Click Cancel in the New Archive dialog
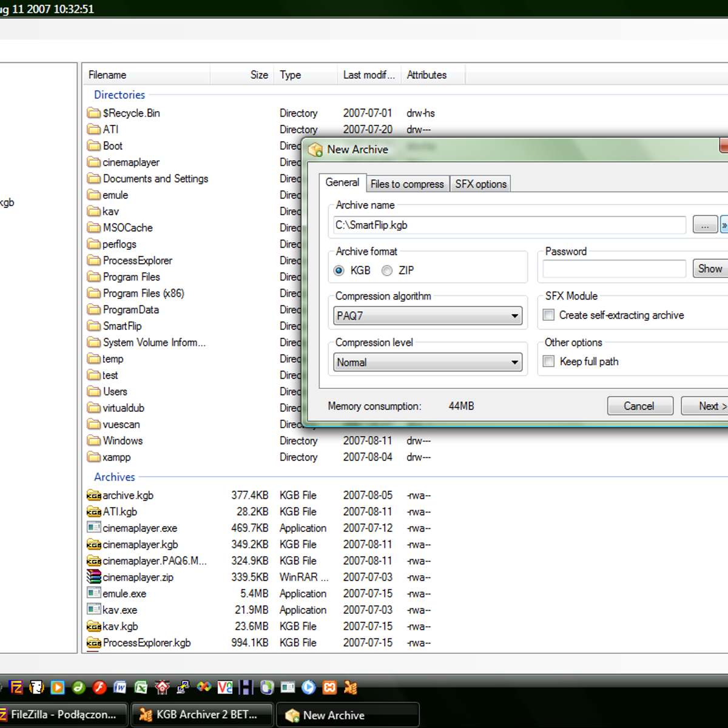Viewport: 728px width, 728px height. 640,406
